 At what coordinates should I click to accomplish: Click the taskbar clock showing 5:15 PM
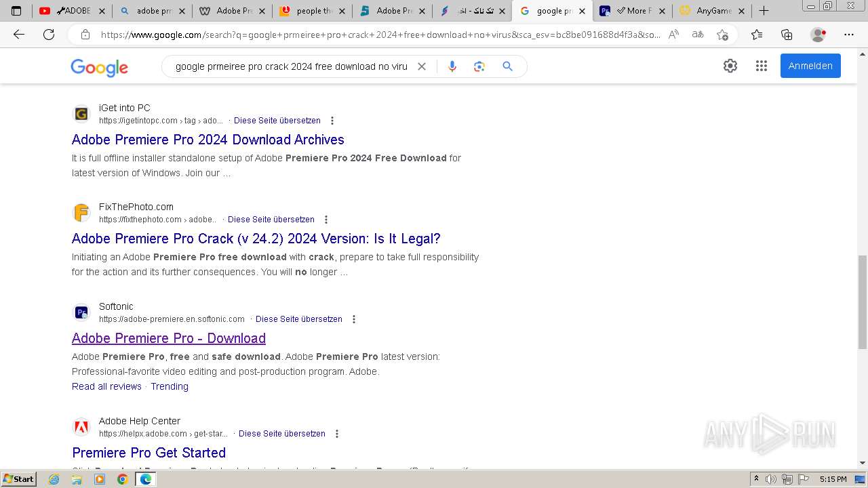[833, 479]
